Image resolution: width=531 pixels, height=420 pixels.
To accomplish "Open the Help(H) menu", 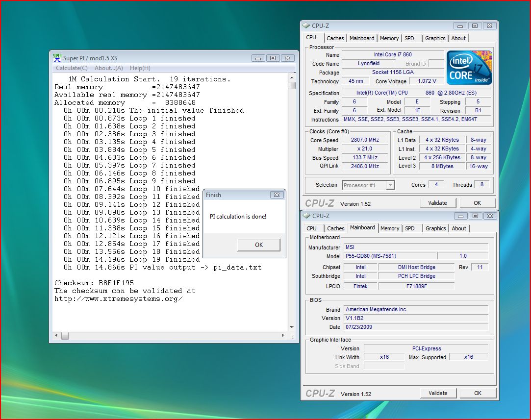I will [x=140, y=68].
